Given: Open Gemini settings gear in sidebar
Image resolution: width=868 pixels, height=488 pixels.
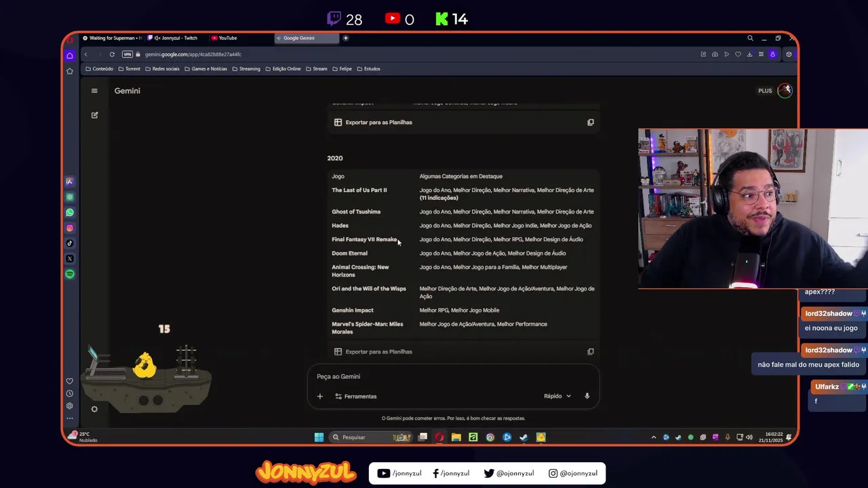Looking at the screenshot, I should 94,409.
